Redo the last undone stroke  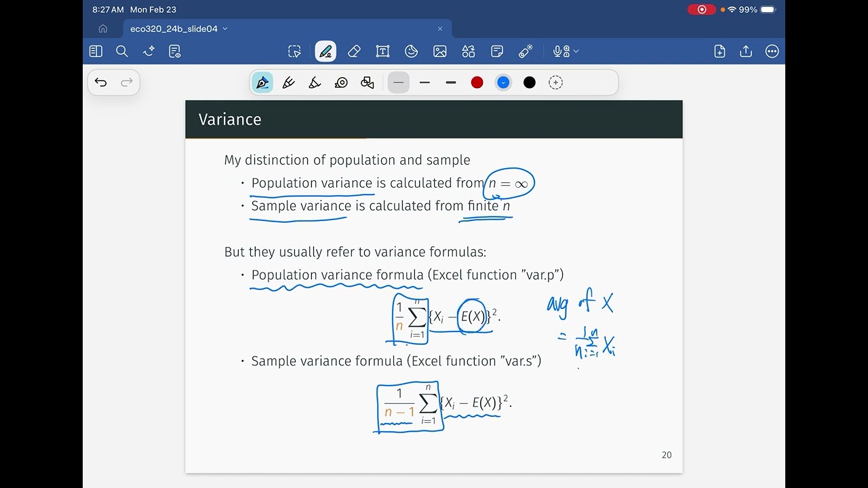pyautogui.click(x=126, y=82)
